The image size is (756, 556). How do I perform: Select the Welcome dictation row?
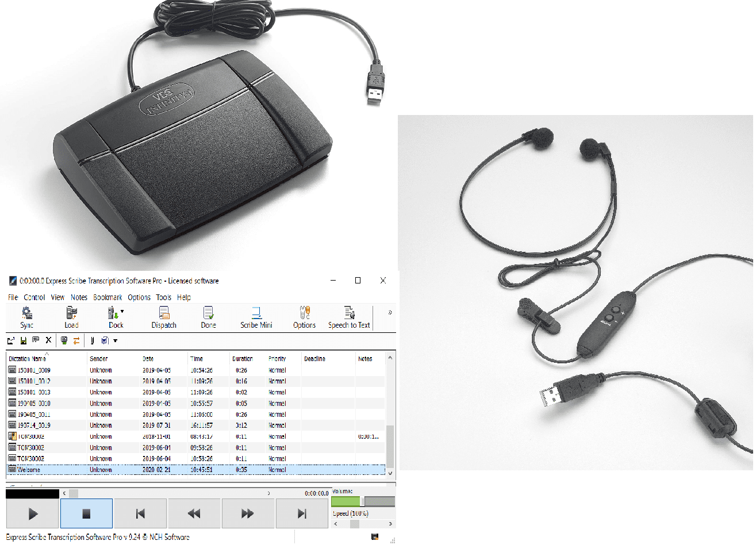tap(29, 470)
